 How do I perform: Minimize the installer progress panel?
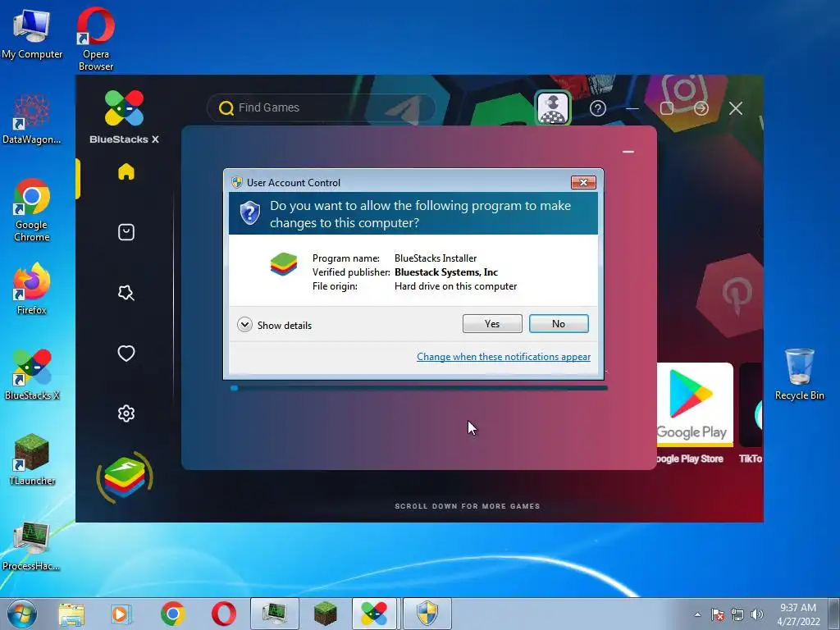click(x=628, y=152)
